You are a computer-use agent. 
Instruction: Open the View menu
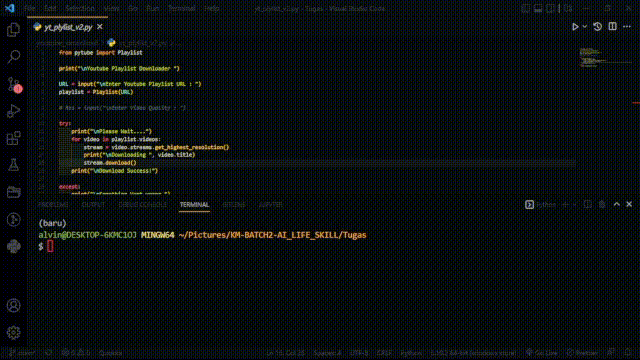111,8
